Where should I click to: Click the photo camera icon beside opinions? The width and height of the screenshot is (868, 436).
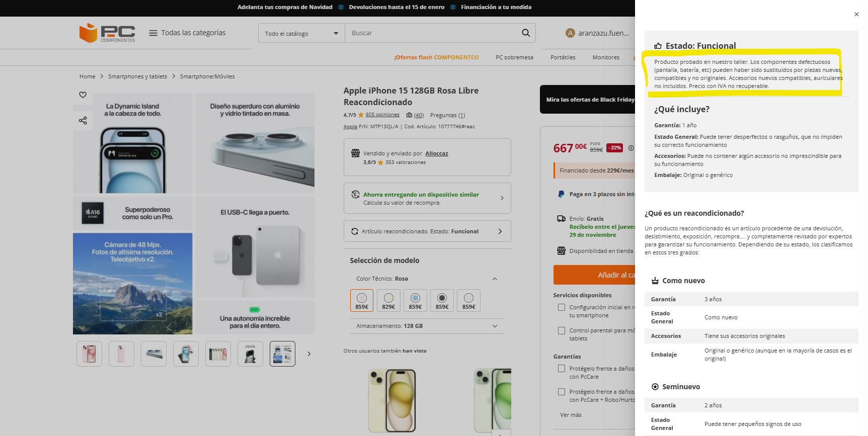click(x=409, y=115)
